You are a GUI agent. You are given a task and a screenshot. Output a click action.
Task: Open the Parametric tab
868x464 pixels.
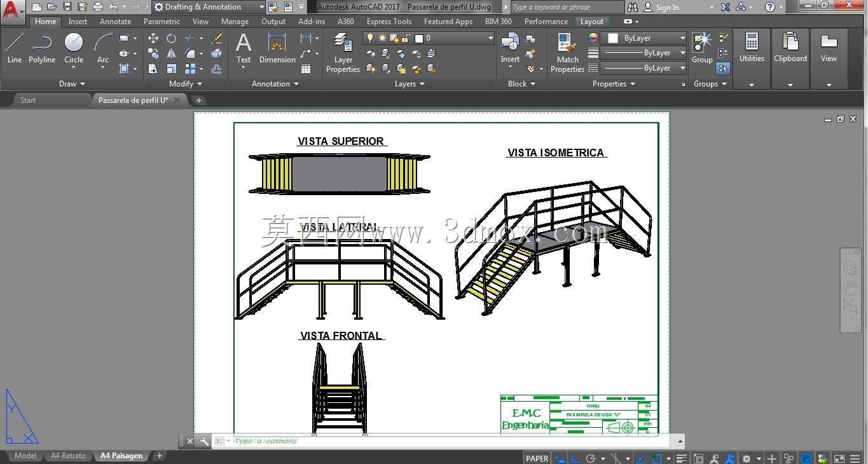click(162, 21)
